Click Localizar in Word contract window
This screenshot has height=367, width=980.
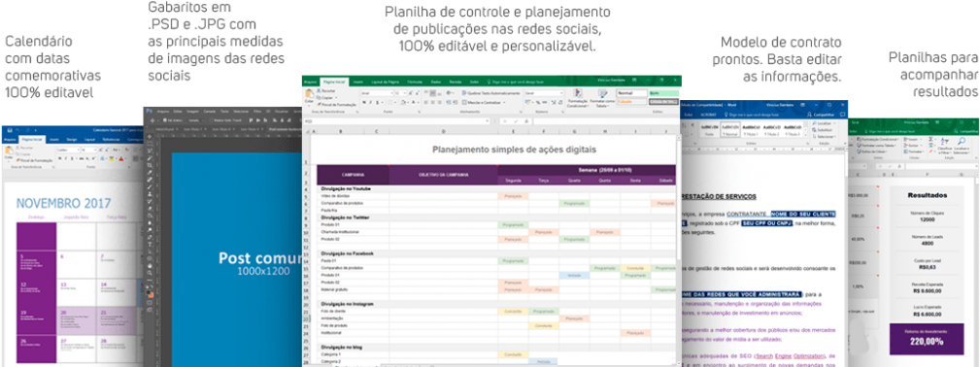point(824,123)
